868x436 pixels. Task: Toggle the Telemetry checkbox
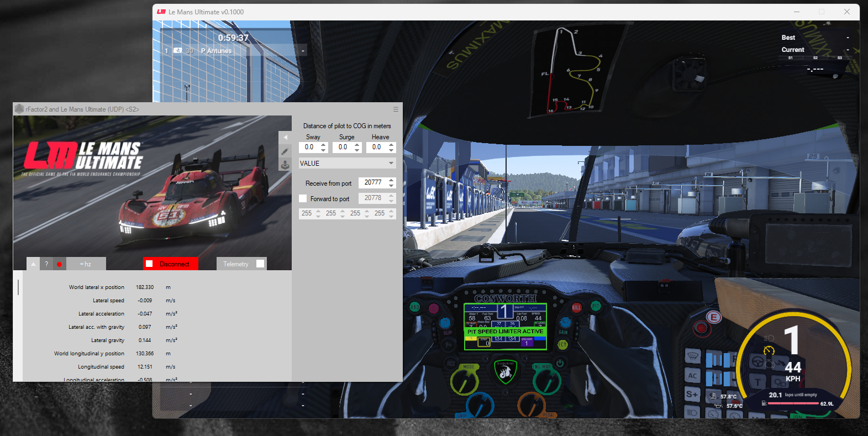tap(260, 264)
